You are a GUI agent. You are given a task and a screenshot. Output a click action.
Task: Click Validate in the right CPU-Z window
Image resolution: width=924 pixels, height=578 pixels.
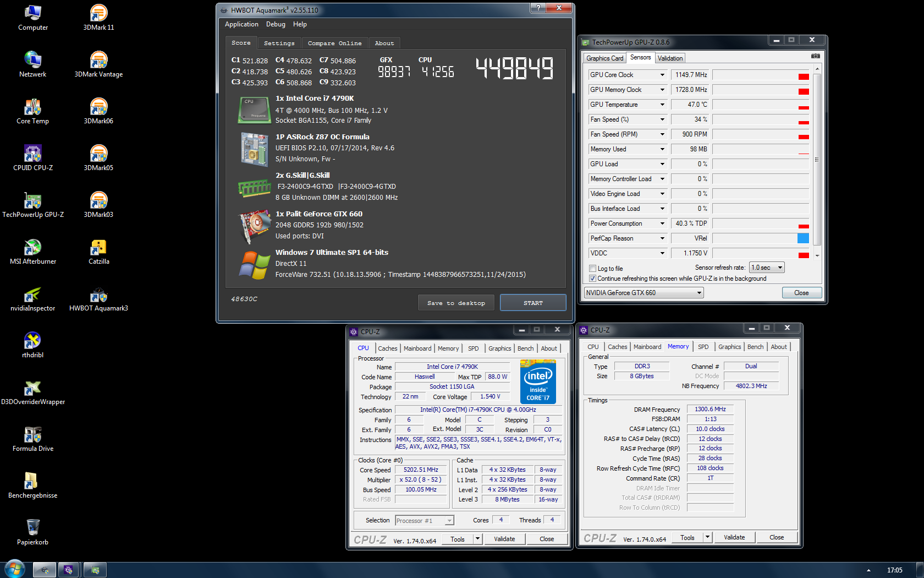coord(734,537)
